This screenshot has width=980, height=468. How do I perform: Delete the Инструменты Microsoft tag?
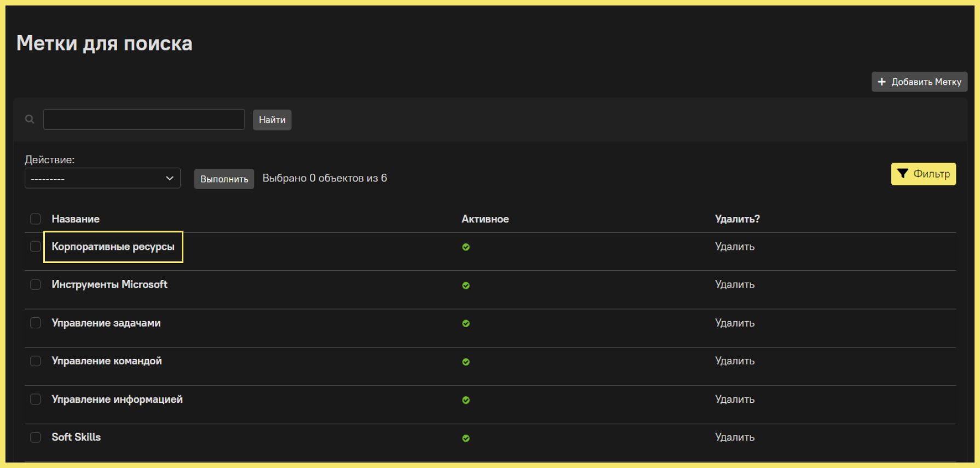coord(735,284)
